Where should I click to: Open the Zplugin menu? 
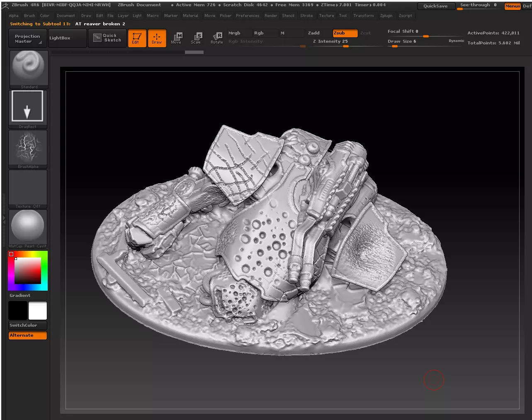[386, 16]
